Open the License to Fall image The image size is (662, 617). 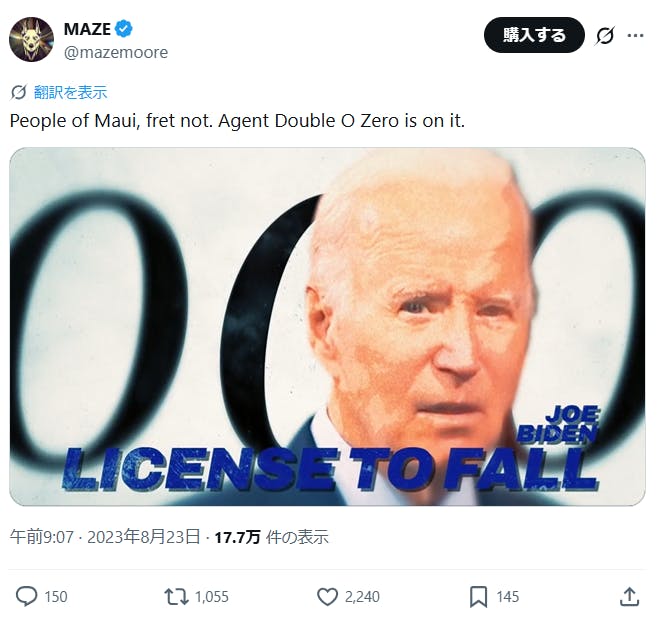click(327, 326)
